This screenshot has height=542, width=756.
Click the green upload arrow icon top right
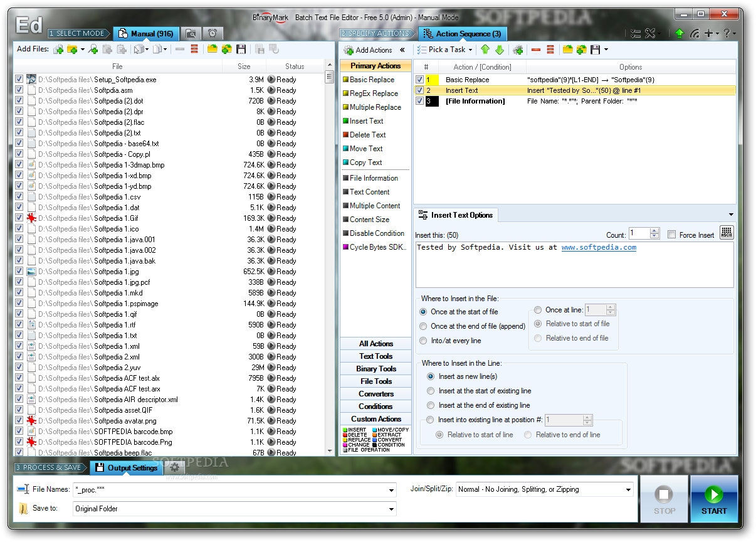pos(680,33)
